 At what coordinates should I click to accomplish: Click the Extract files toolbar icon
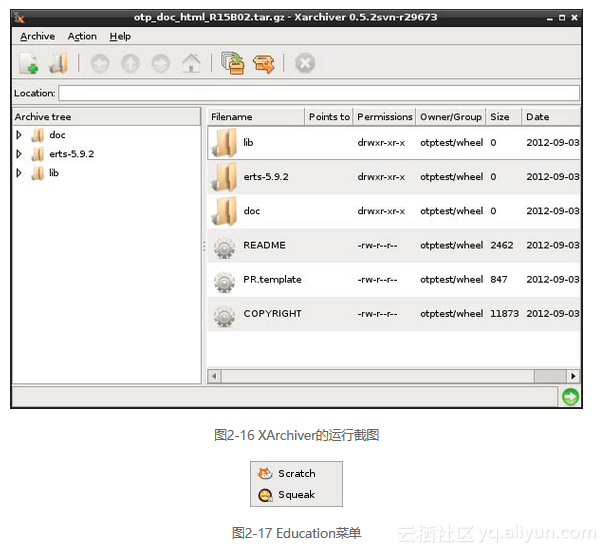pos(264,63)
